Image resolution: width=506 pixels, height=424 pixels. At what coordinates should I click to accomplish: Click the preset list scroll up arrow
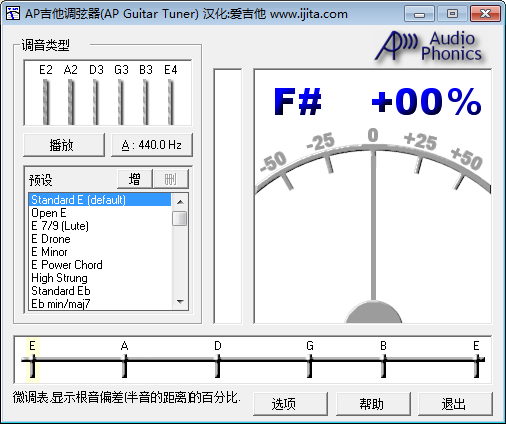pos(180,201)
